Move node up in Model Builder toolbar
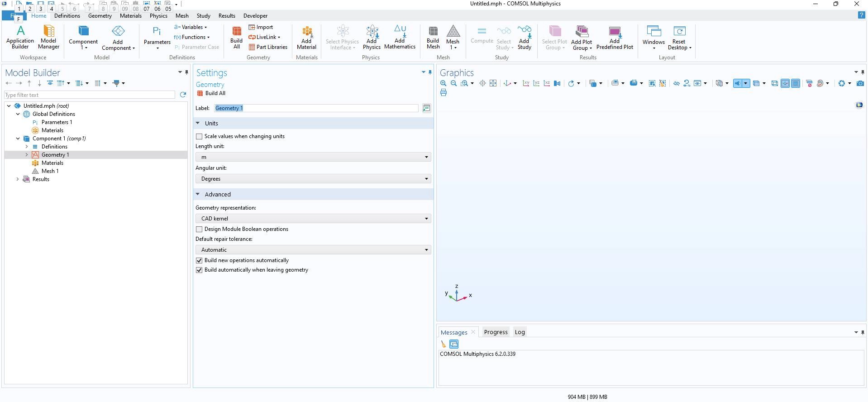Viewport: 868px width, 402px height. (29, 83)
